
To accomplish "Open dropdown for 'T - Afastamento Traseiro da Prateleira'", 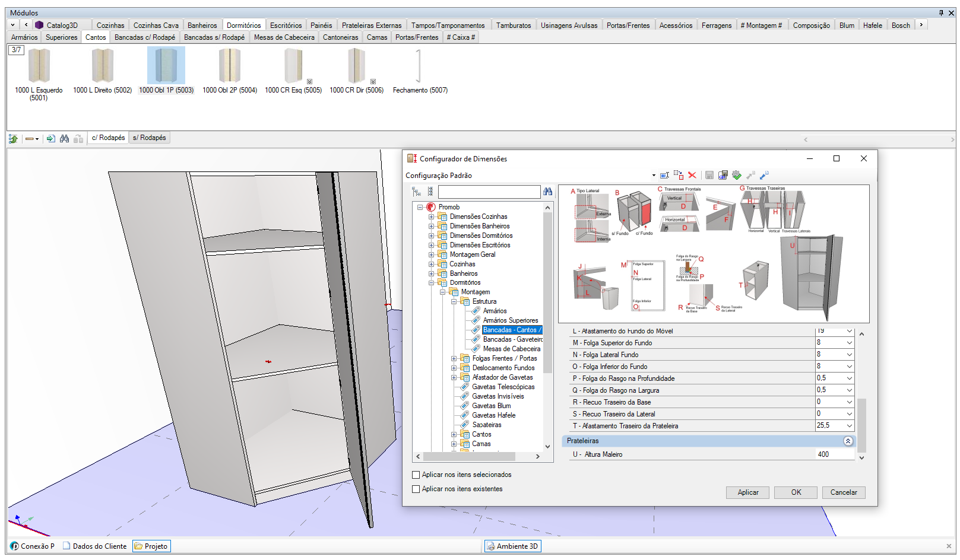I will tap(849, 426).
